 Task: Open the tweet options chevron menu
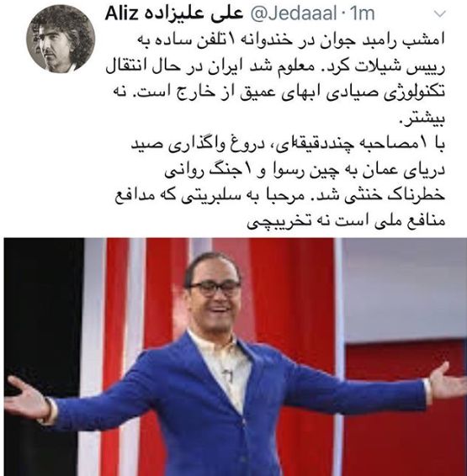439,14
